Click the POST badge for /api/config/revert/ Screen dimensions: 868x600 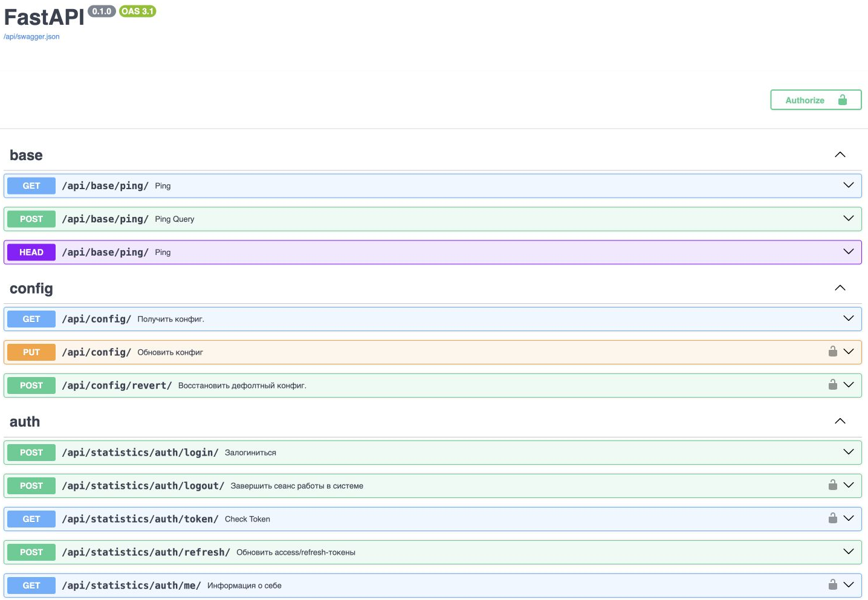31,385
